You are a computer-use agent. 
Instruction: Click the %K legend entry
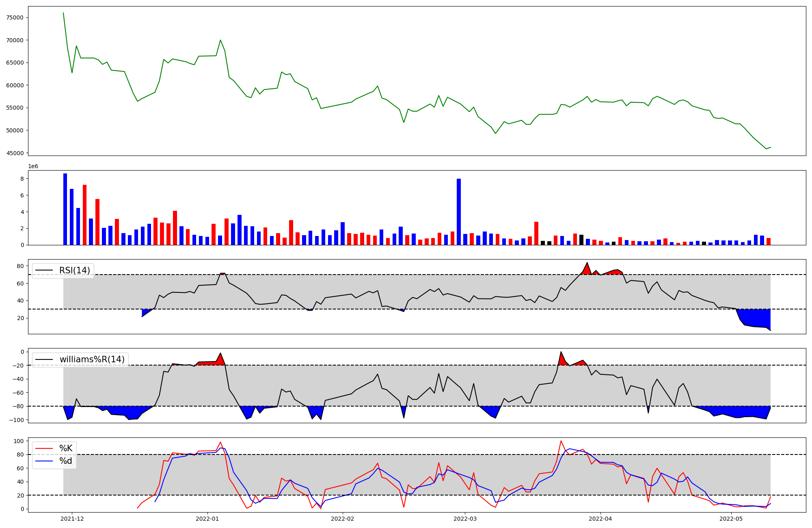(x=66, y=448)
